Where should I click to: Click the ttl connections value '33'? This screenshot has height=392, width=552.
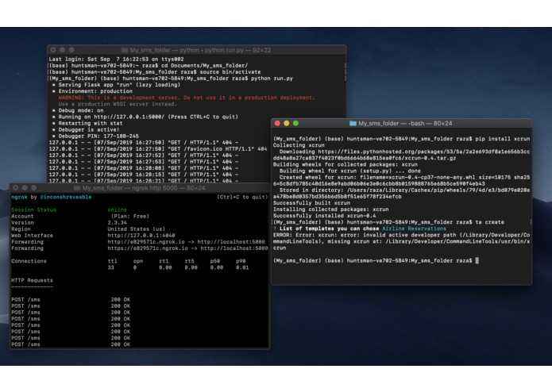coord(110,267)
